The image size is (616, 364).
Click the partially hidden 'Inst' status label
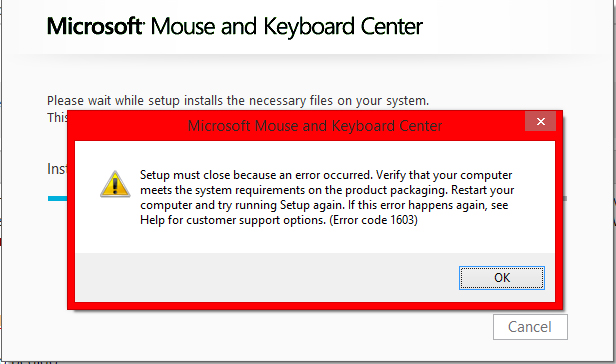57,169
